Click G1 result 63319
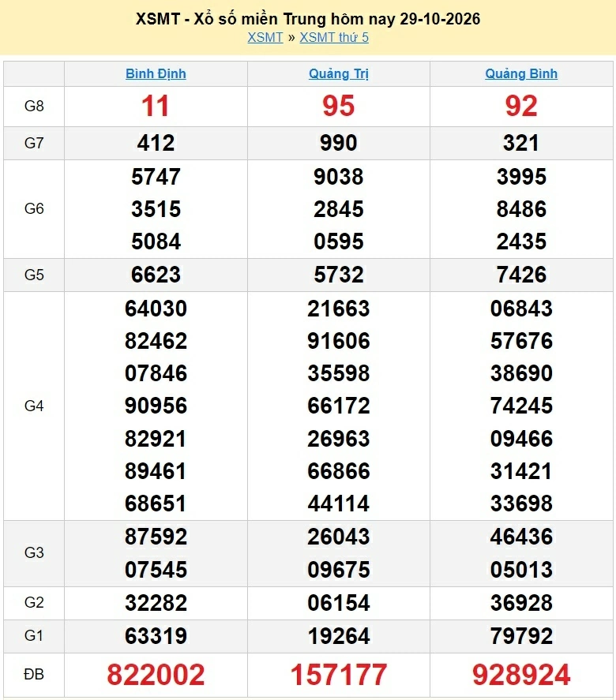 pos(156,636)
